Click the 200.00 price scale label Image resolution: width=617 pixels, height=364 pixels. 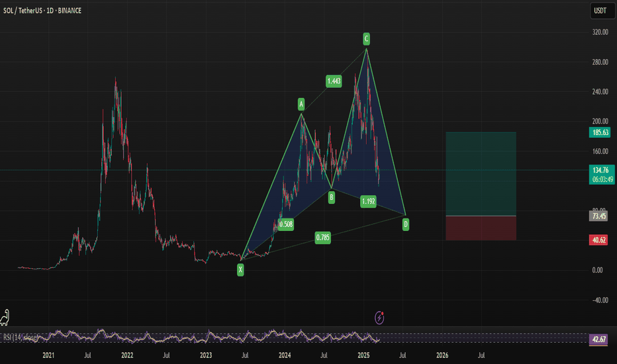(600, 121)
